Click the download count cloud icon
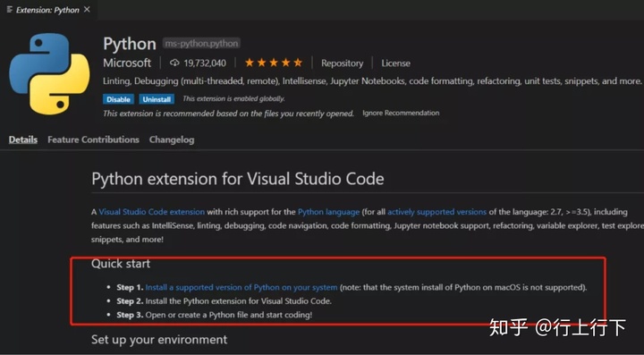644x355 pixels. 174,63
